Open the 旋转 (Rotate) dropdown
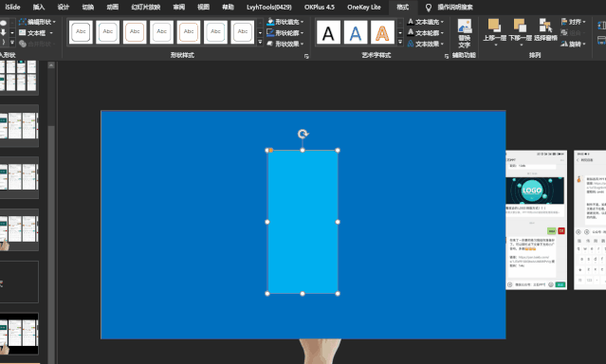 click(x=573, y=44)
